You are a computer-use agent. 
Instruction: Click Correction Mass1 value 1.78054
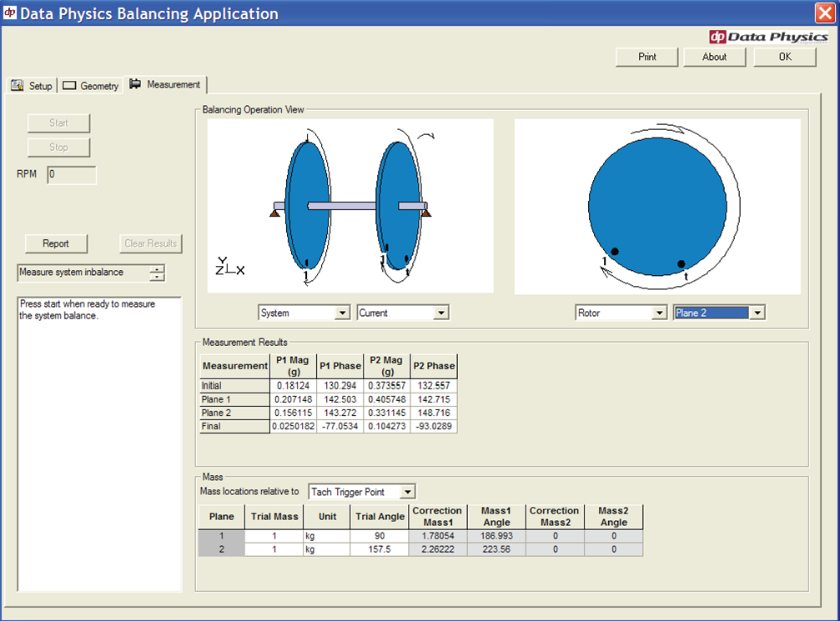[x=438, y=536]
